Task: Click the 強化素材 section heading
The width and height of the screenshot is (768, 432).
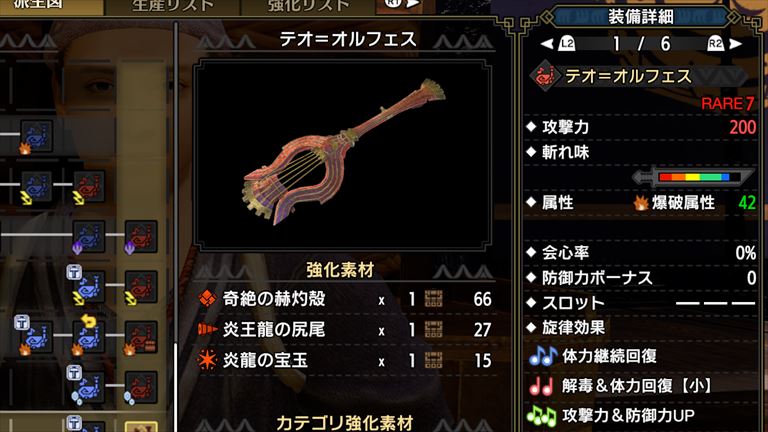Action: [x=340, y=270]
